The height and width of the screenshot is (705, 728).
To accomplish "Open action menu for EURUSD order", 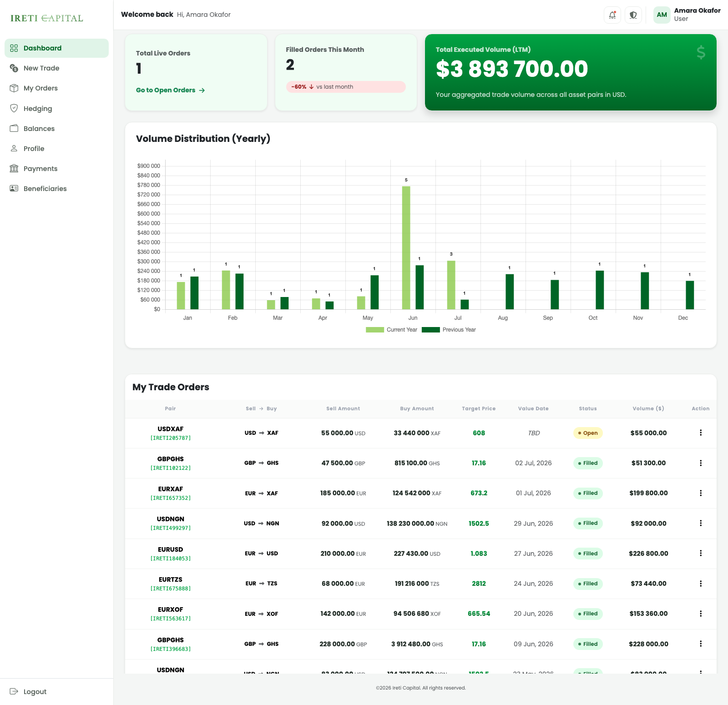I will pyautogui.click(x=701, y=553).
